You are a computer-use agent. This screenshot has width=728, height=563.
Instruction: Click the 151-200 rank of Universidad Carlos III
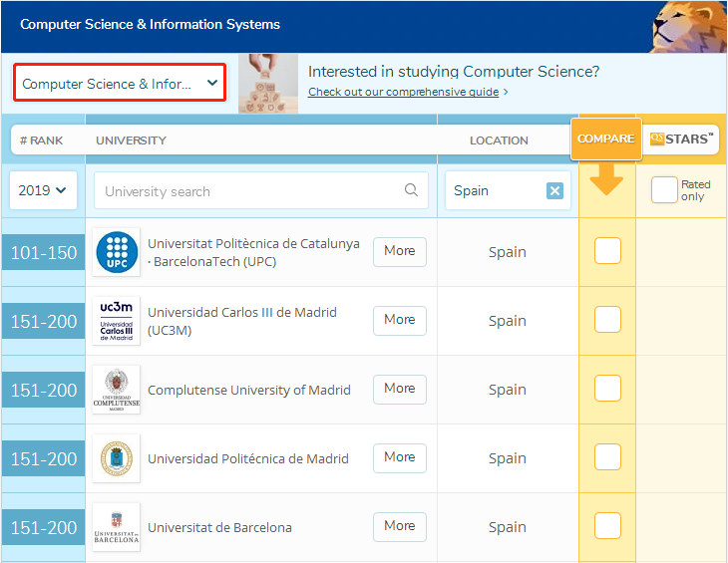[44, 321]
